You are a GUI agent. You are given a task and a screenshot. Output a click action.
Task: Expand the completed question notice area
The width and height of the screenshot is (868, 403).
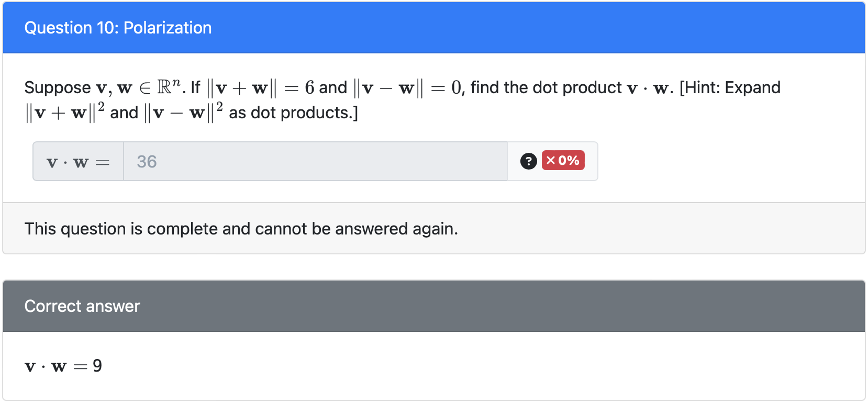[x=433, y=228]
